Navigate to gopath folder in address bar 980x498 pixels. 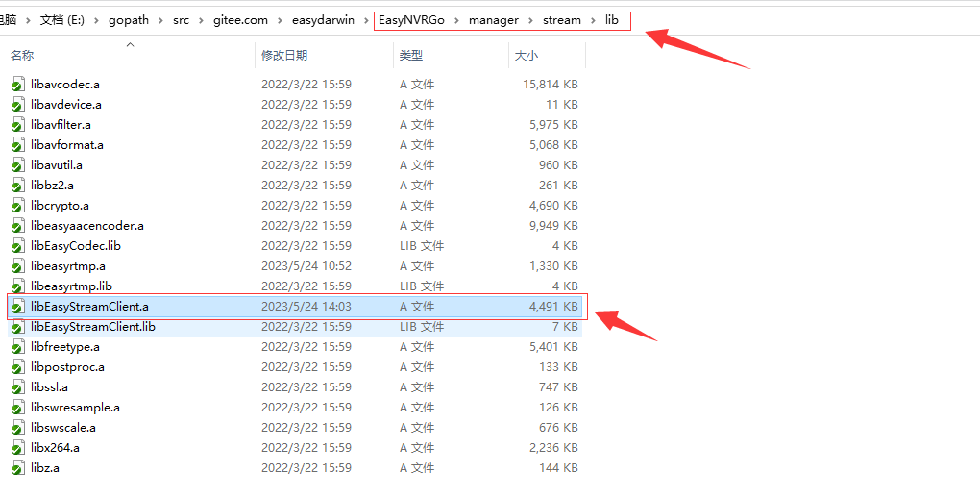(x=129, y=20)
